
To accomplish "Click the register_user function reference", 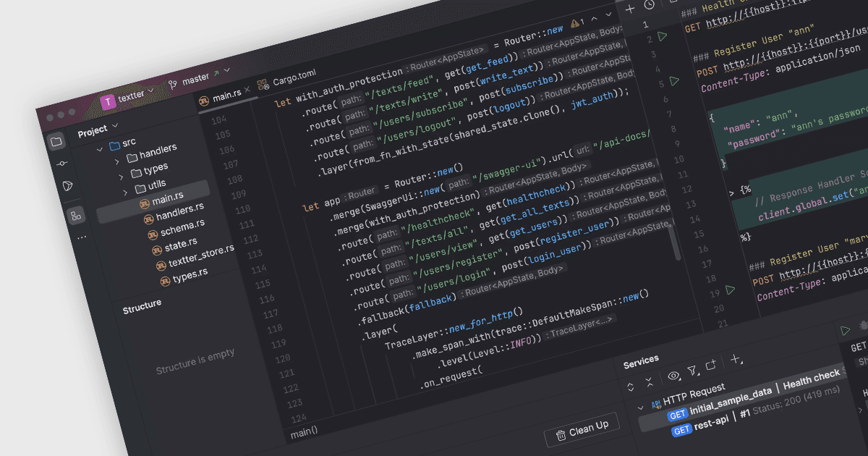I will (x=576, y=235).
